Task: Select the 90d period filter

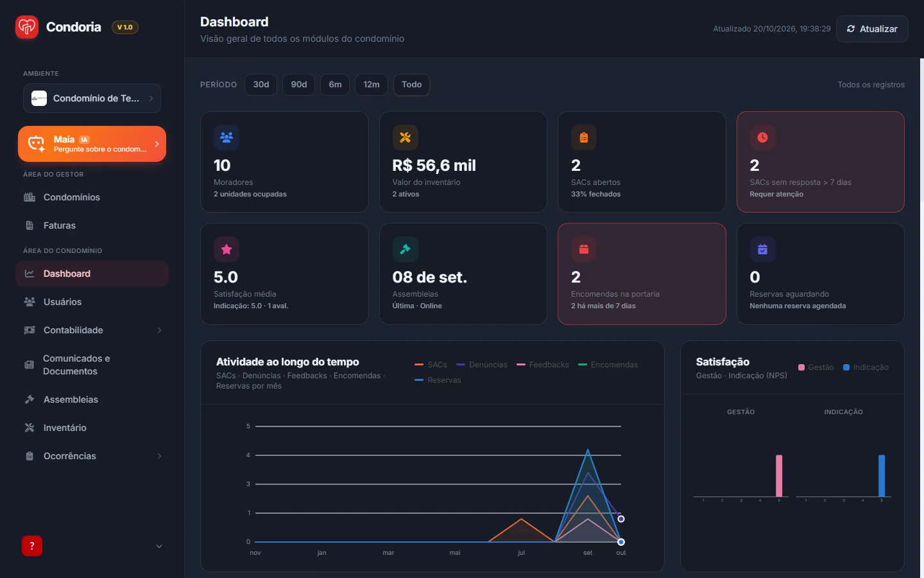Action: click(299, 85)
